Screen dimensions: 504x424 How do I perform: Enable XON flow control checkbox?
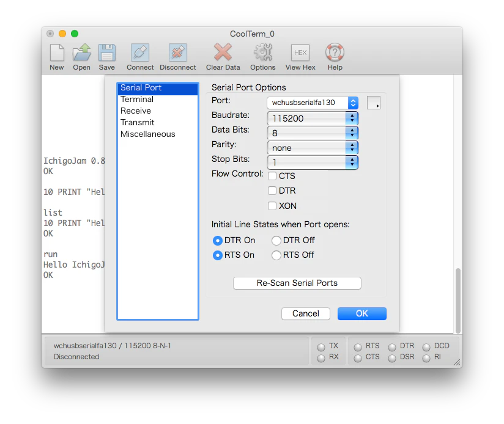272,206
